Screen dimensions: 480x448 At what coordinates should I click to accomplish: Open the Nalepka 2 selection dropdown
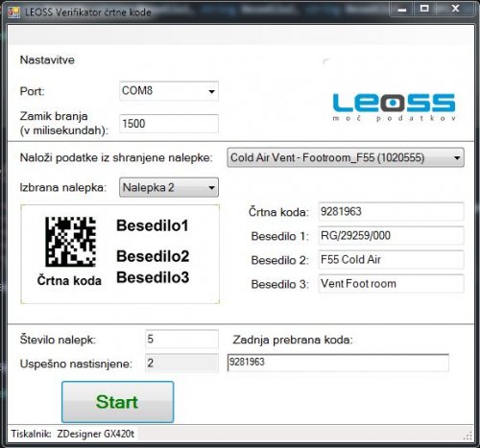click(169, 187)
